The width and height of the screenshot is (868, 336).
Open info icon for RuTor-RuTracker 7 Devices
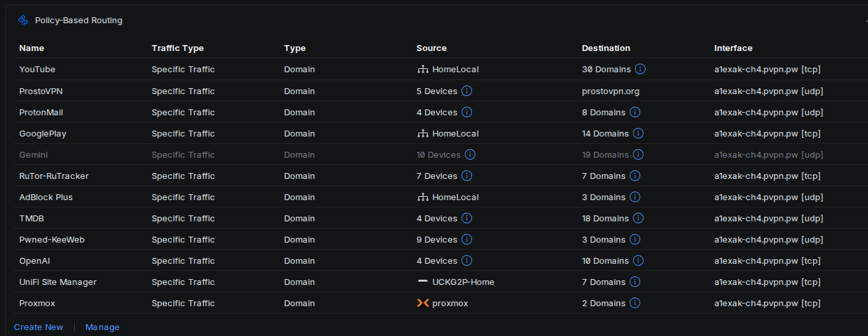[x=466, y=176]
